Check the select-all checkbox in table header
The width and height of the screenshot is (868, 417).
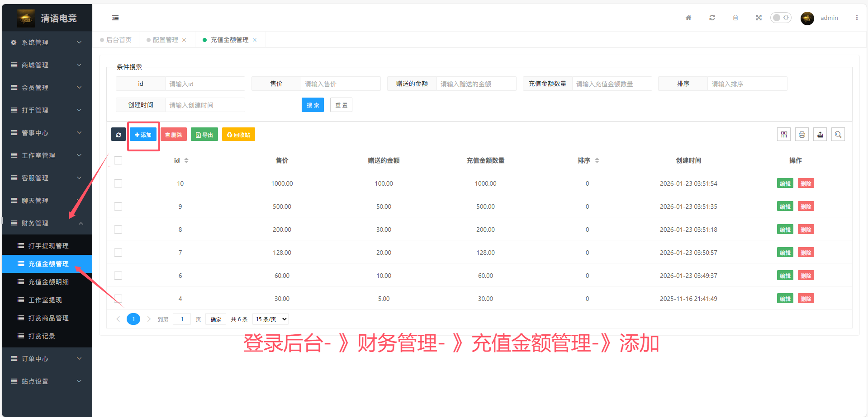118,160
